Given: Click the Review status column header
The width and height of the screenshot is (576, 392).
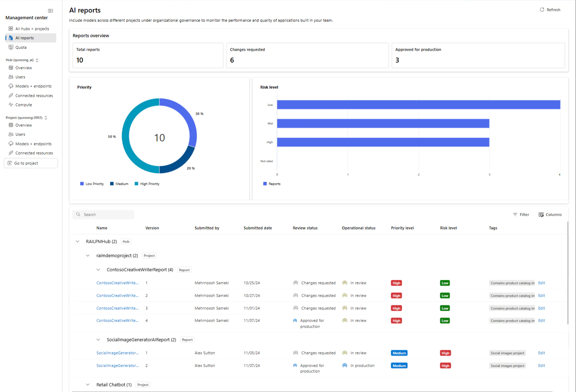Looking at the screenshot, I should 305,228.
